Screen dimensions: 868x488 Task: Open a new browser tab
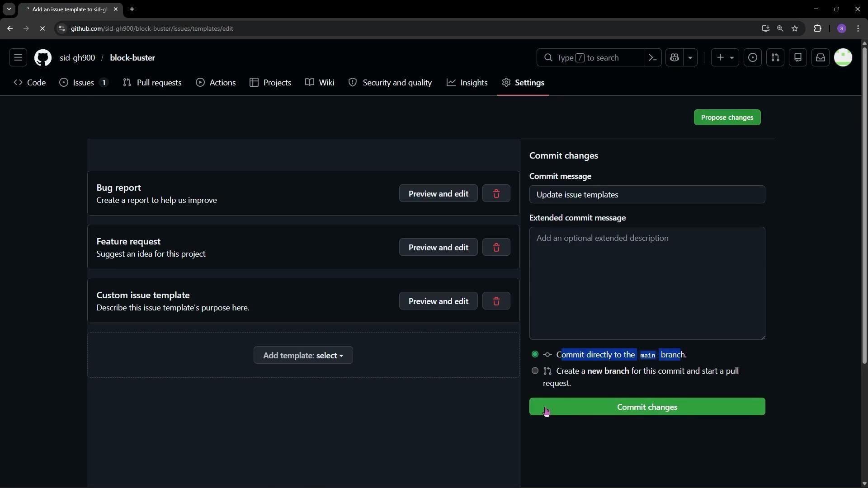pyautogui.click(x=132, y=9)
